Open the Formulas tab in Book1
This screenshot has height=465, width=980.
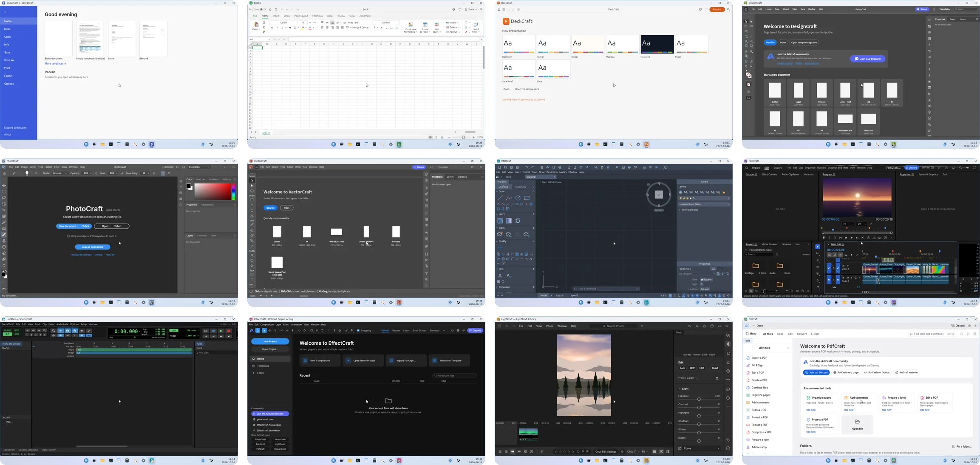tap(317, 16)
